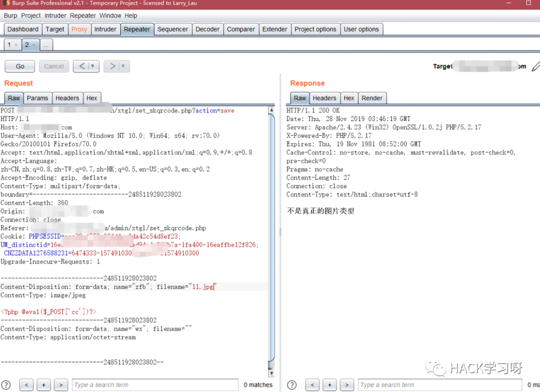Select Repeater sub-tab 2
This screenshot has height=392, width=540.
tap(27, 45)
